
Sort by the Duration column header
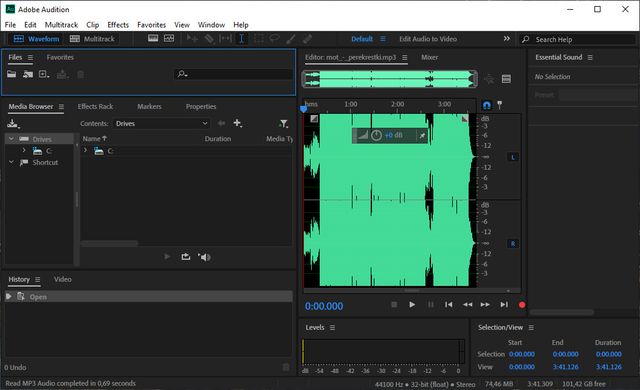tap(218, 139)
